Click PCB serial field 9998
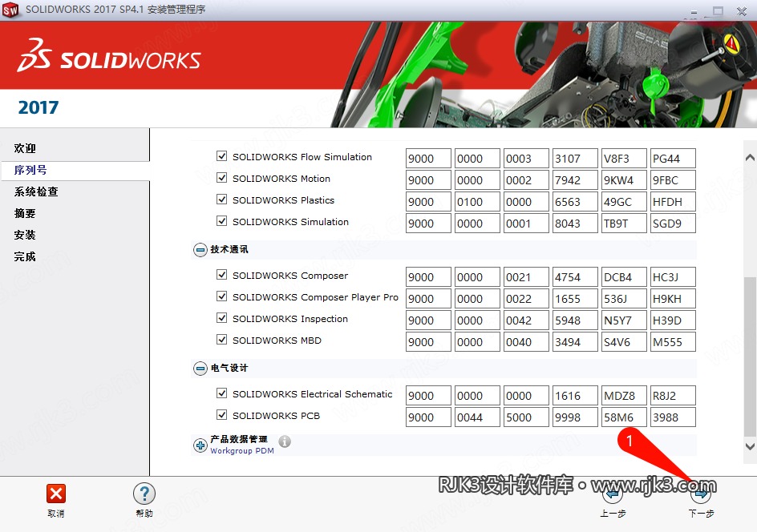The height and width of the screenshot is (532, 757). pyautogui.click(x=575, y=417)
